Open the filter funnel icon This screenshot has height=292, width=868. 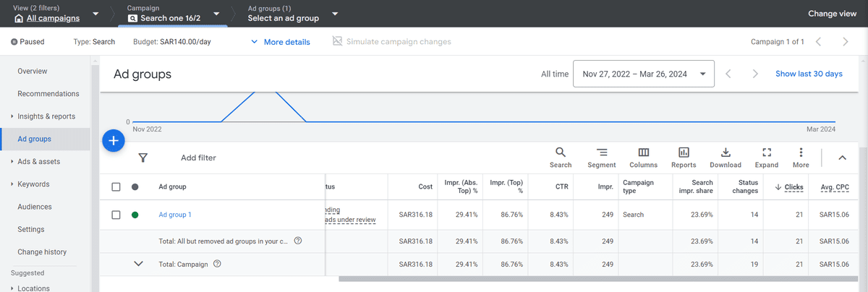point(143,158)
